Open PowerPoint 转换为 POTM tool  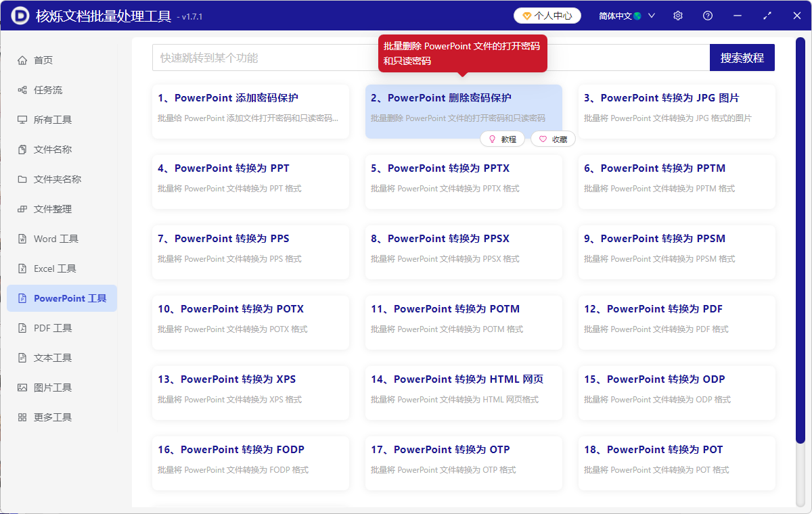(x=464, y=323)
